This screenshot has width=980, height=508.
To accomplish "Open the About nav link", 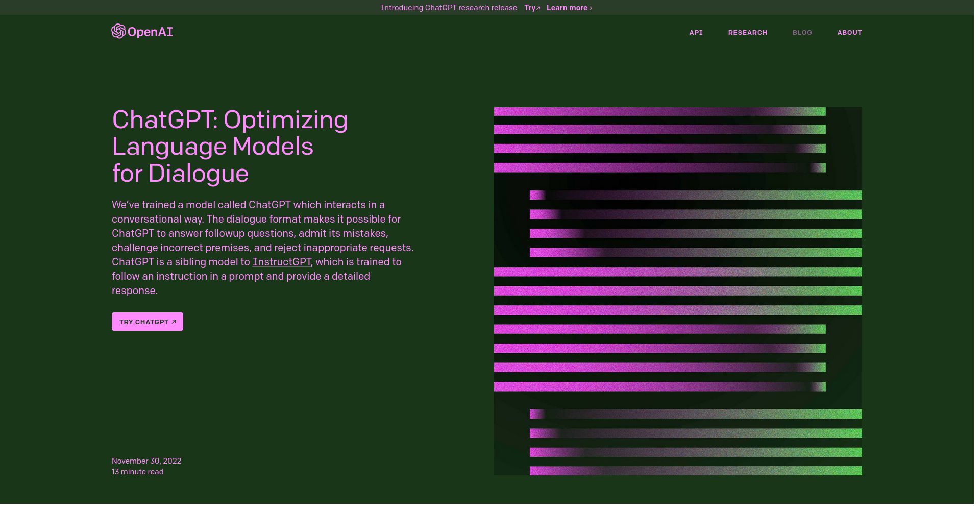I will [x=849, y=33].
